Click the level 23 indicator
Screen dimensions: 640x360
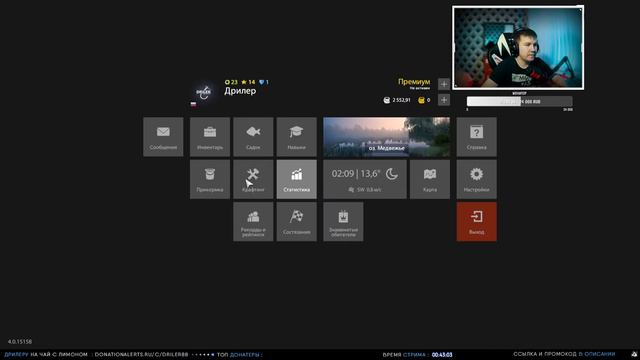231,82
